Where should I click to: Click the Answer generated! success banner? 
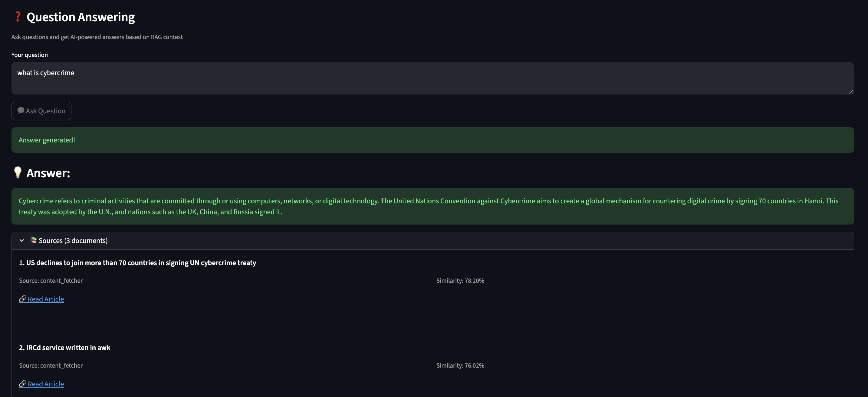point(432,140)
